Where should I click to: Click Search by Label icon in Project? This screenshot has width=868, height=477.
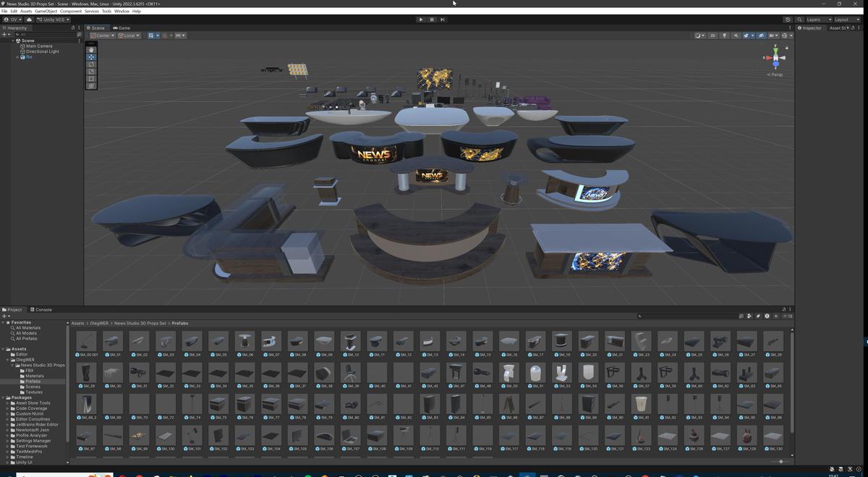[758, 316]
